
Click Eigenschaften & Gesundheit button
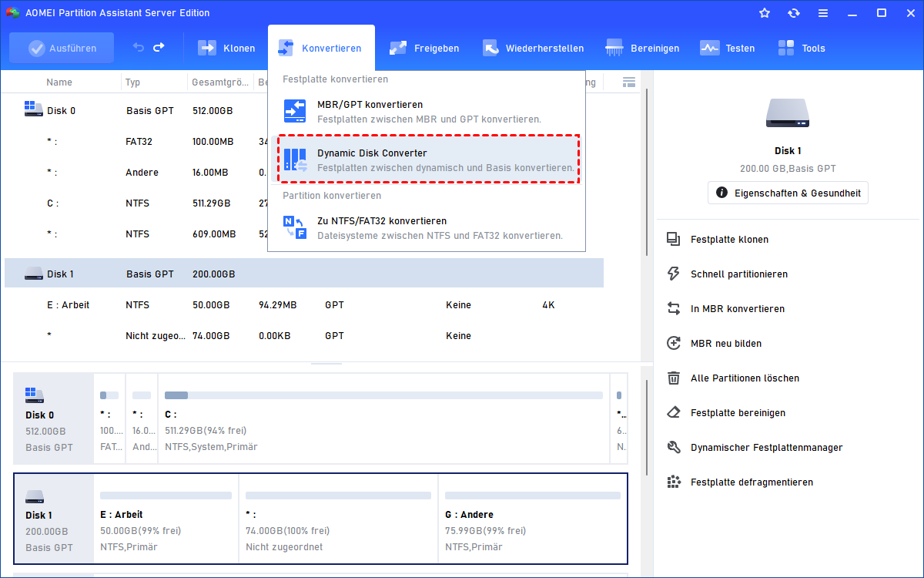coord(788,193)
